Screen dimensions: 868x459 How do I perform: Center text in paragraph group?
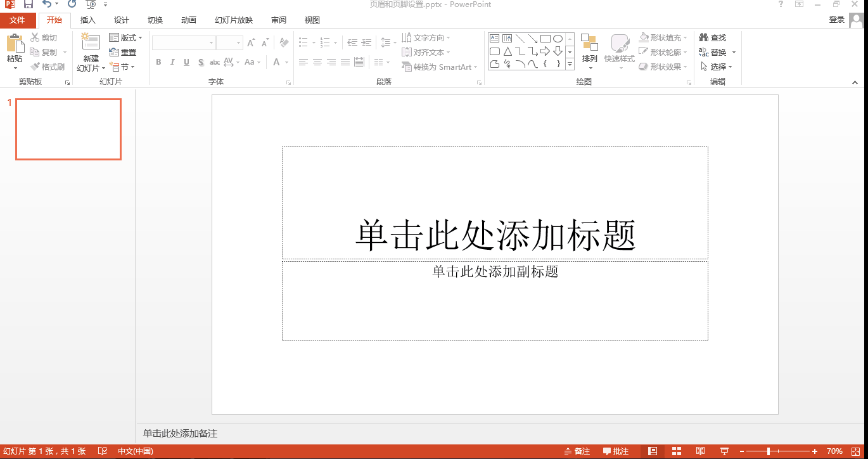pos(317,62)
